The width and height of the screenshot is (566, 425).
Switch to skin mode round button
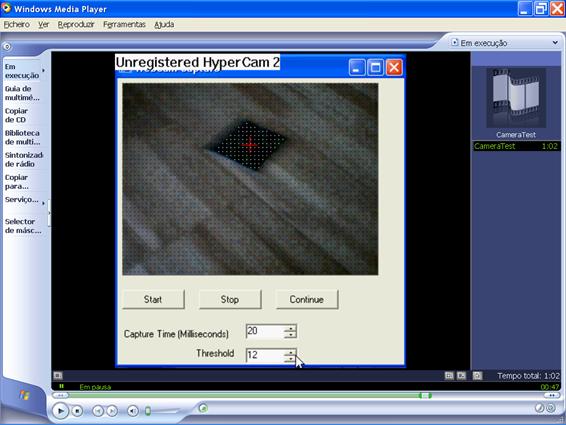203,408
